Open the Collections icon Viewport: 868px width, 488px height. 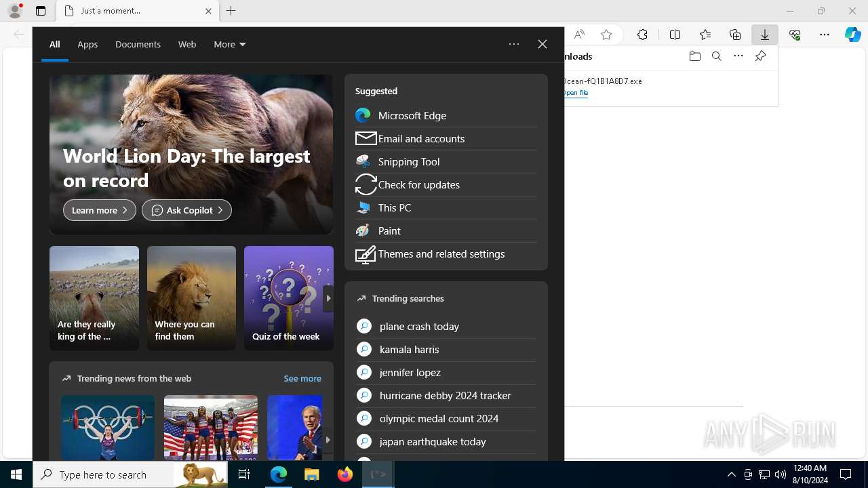click(735, 35)
